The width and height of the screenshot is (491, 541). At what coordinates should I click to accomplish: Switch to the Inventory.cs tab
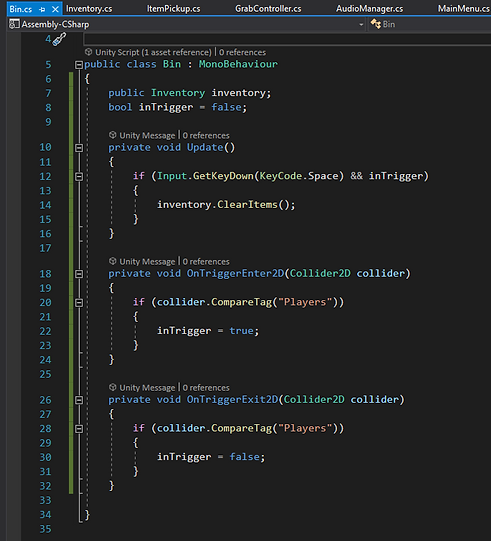pos(89,9)
